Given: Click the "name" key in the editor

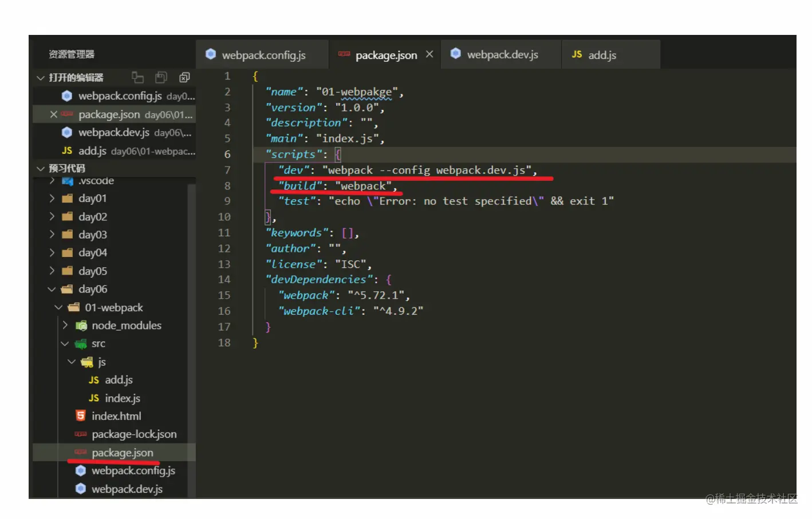Looking at the screenshot, I should click(x=284, y=92).
